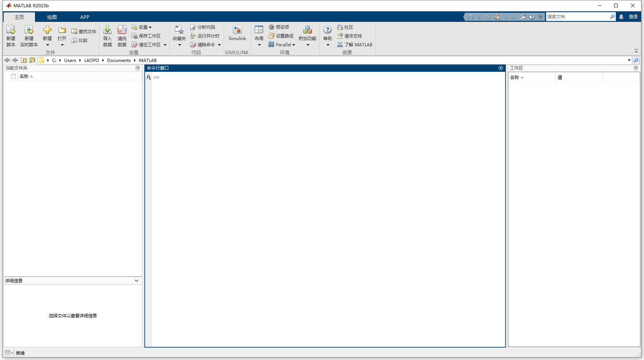Open the 工作区 panel actions menu
Screen dimensions: 644x360
pyautogui.click(x=636, y=68)
